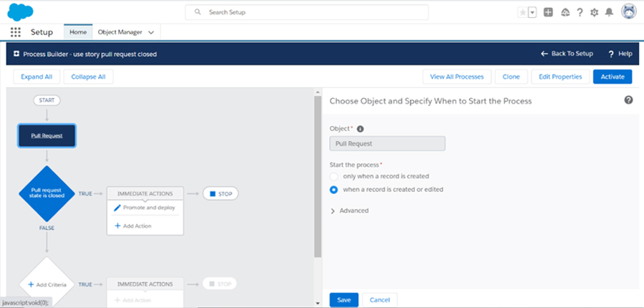This screenshot has height=308, width=644.
Task: Click View All Processes button
Action: pos(457,77)
